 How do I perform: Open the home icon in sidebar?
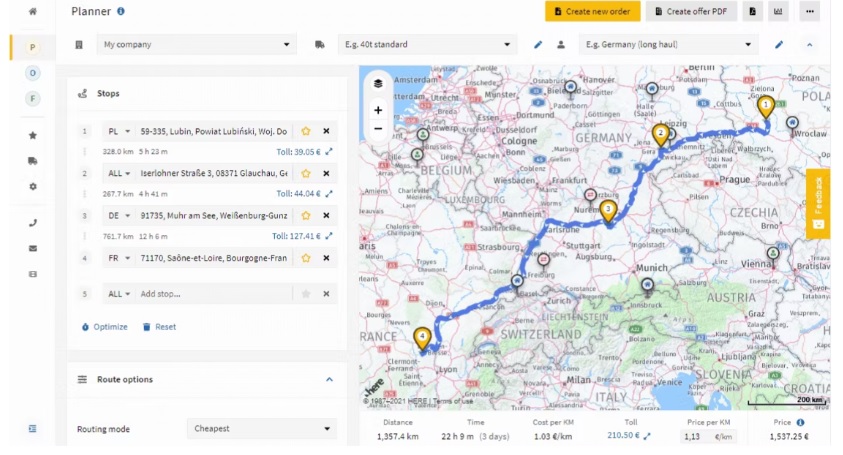pos(33,12)
